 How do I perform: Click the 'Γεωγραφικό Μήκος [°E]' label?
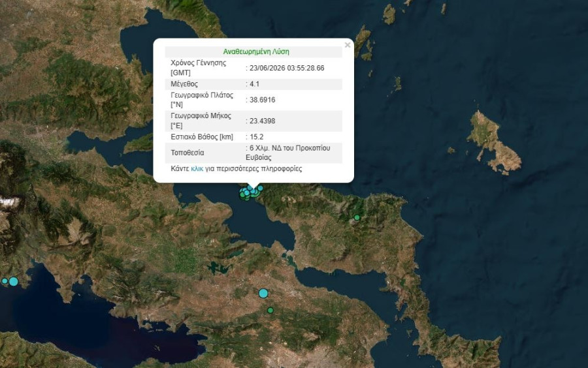coord(201,121)
